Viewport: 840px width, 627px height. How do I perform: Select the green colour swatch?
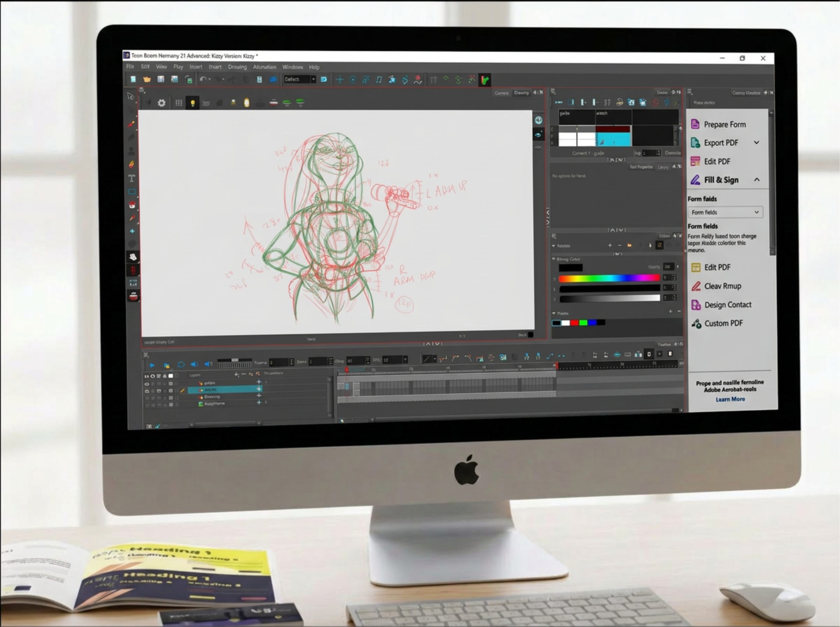click(x=583, y=323)
